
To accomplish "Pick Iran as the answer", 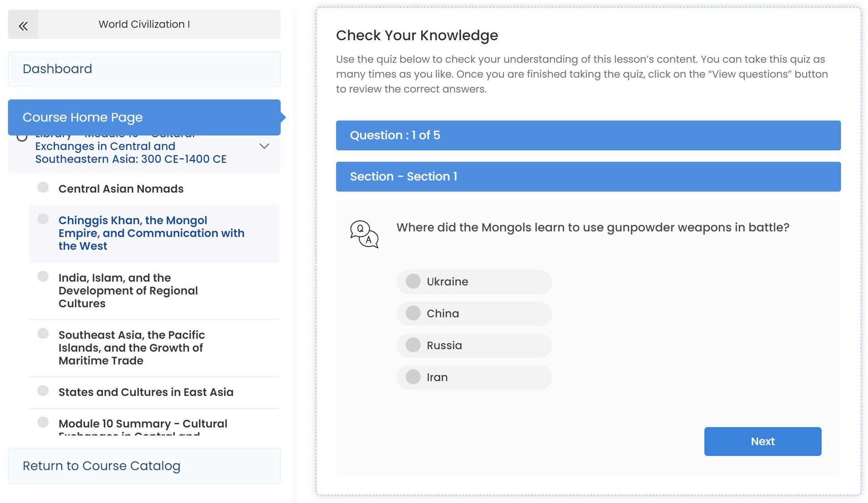I will pos(413,377).
